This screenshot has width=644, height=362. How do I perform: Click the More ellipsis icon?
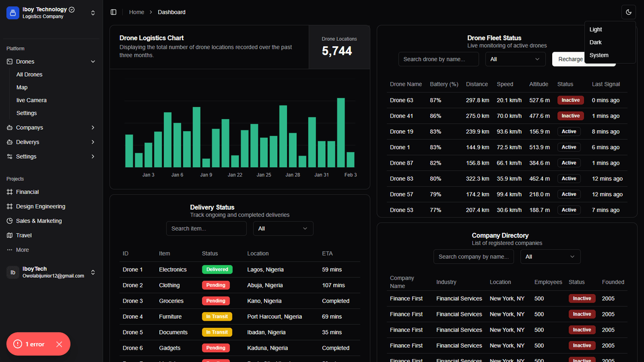coord(10,250)
